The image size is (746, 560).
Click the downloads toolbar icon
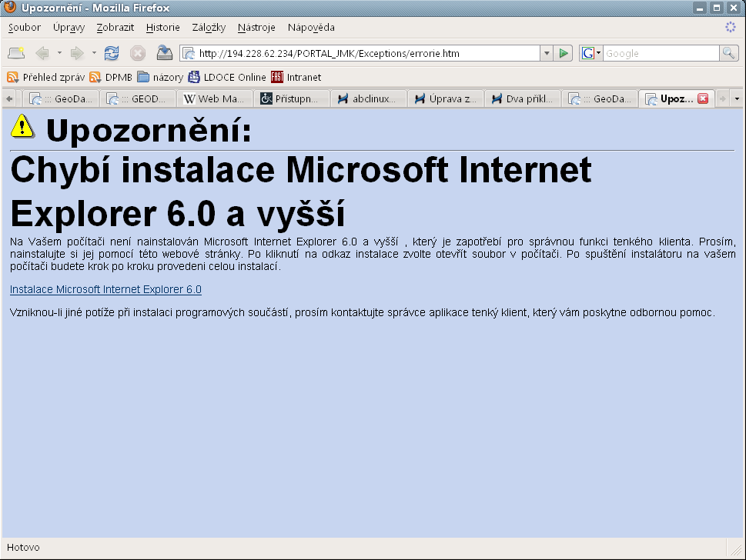[165, 53]
